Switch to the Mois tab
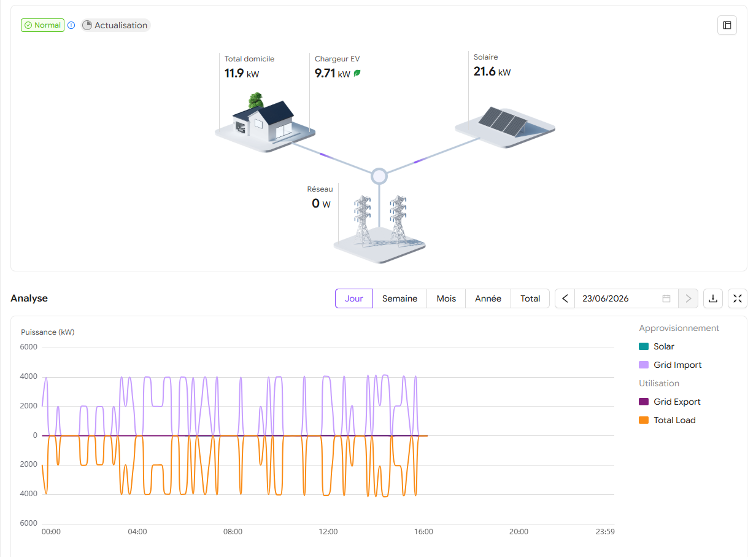This screenshot has height=557, width=756. tap(446, 298)
